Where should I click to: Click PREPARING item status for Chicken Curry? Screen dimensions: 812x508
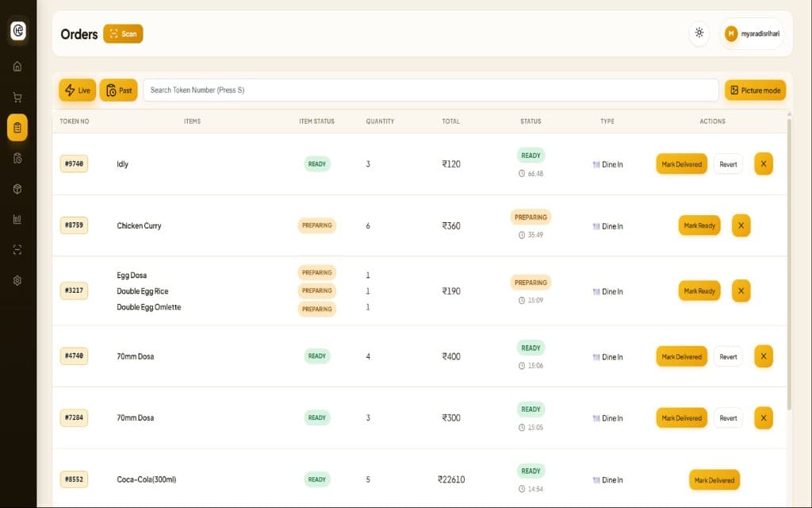[317, 225]
